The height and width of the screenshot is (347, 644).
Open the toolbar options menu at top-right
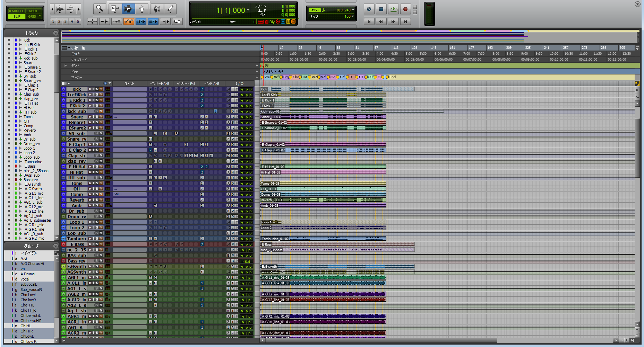tap(637, 4)
